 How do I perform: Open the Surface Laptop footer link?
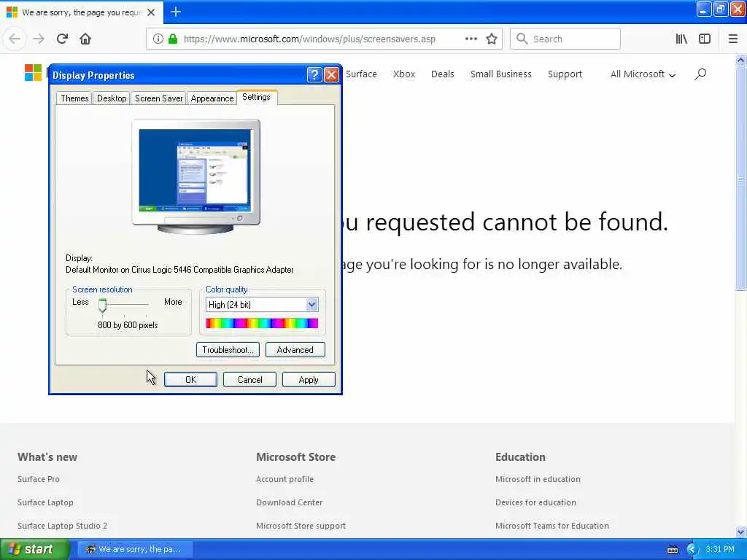coord(45,502)
